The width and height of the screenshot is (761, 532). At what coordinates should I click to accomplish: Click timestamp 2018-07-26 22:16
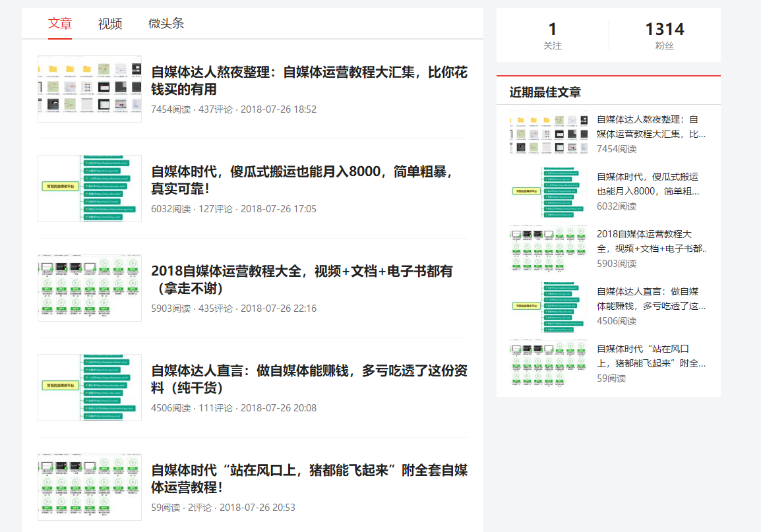point(278,309)
